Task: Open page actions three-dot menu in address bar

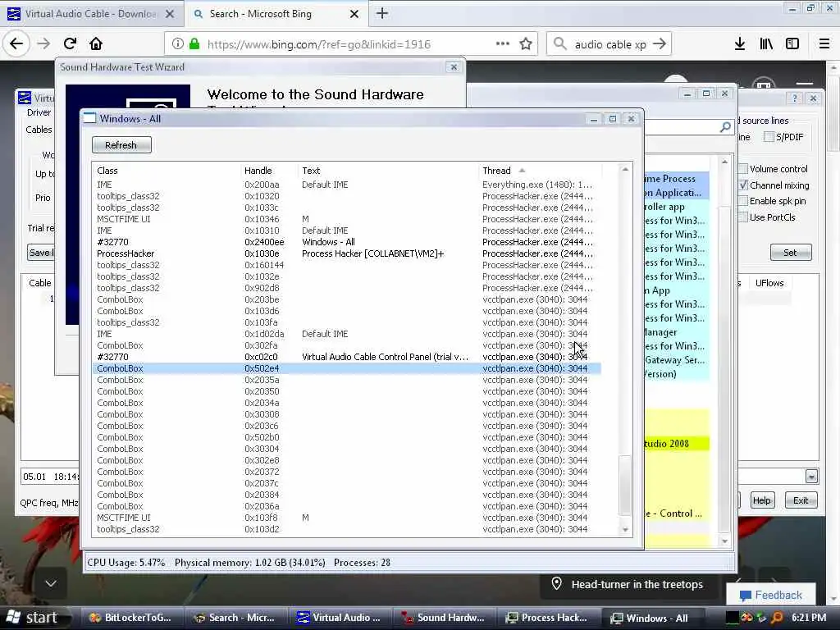Action: click(x=503, y=44)
